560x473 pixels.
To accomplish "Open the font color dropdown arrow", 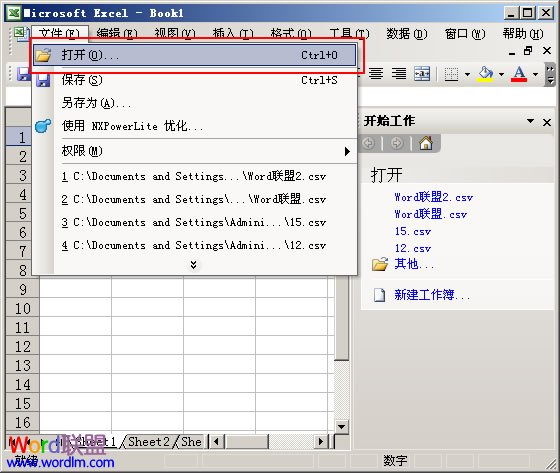I will 535,74.
